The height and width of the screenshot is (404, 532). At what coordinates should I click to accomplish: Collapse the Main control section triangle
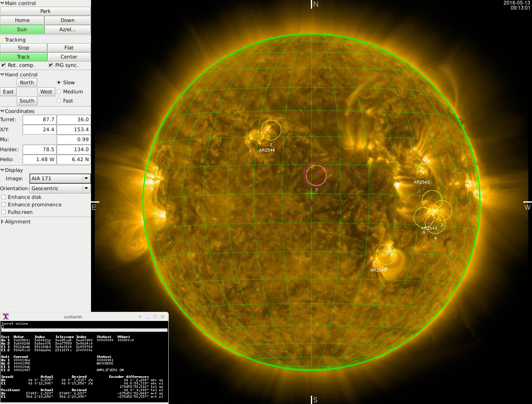[2, 3]
